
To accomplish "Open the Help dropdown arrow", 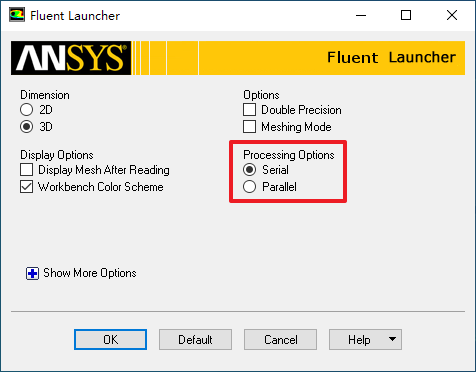I will [x=392, y=339].
